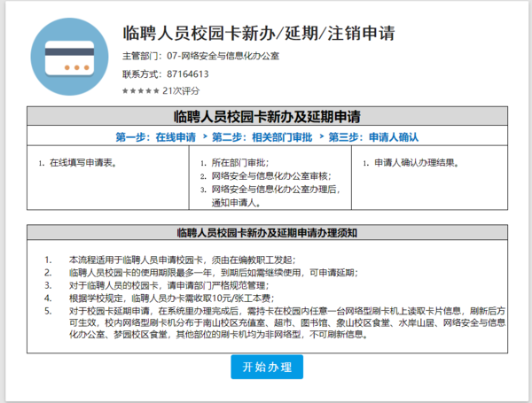
Task: Click the page title 临聘人员校园卡新办/延期/注销申请
Action: tap(257, 34)
